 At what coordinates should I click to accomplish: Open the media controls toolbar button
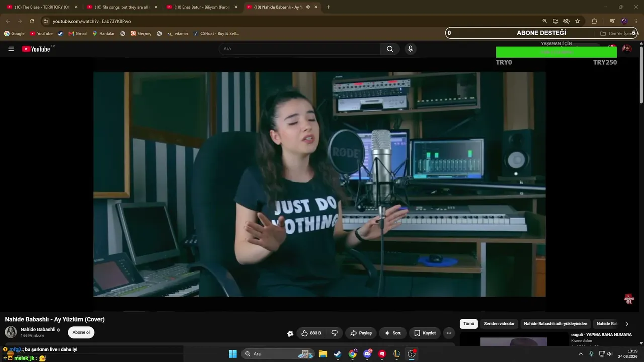pyautogui.click(x=612, y=21)
